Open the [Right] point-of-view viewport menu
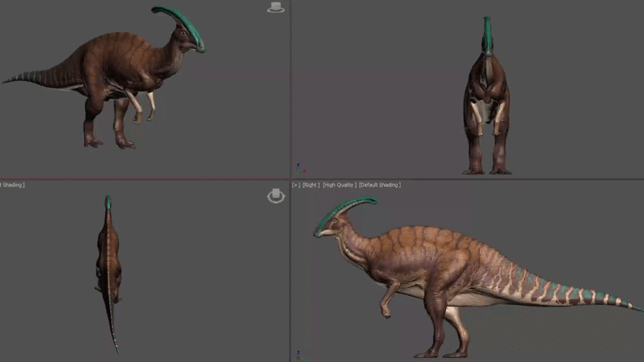 pos(311,185)
